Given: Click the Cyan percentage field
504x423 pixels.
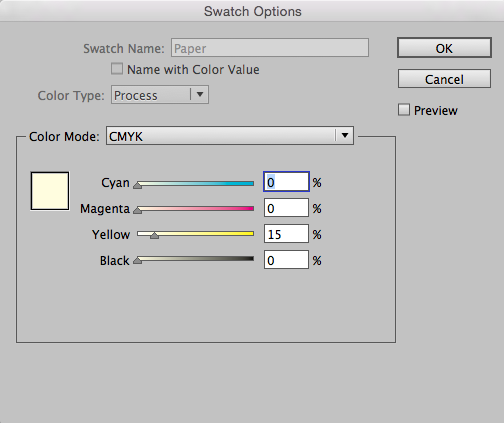Looking at the screenshot, I should (286, 182).
